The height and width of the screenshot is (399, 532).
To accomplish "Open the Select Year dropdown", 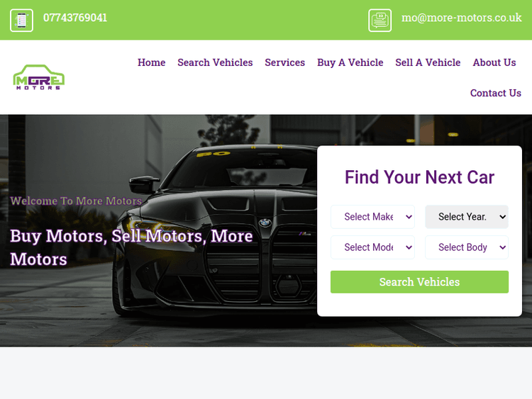I will [467, 217].
